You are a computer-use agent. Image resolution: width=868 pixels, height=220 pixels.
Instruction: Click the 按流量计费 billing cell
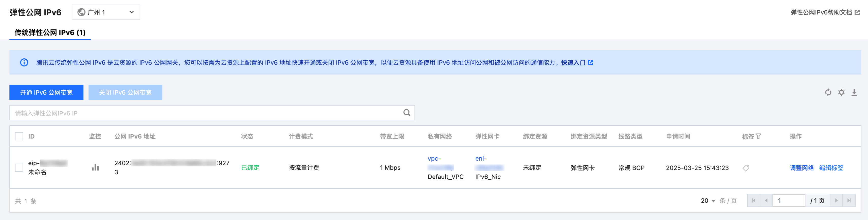coord(304,168)
